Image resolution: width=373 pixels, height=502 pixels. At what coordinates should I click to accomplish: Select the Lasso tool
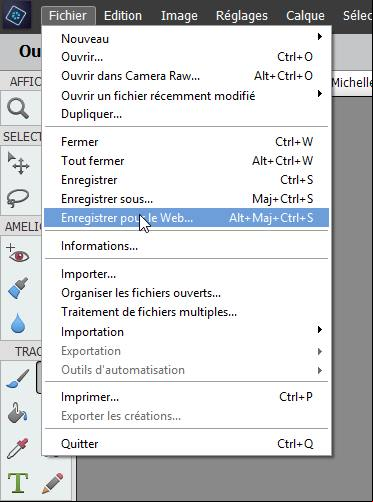18,198
